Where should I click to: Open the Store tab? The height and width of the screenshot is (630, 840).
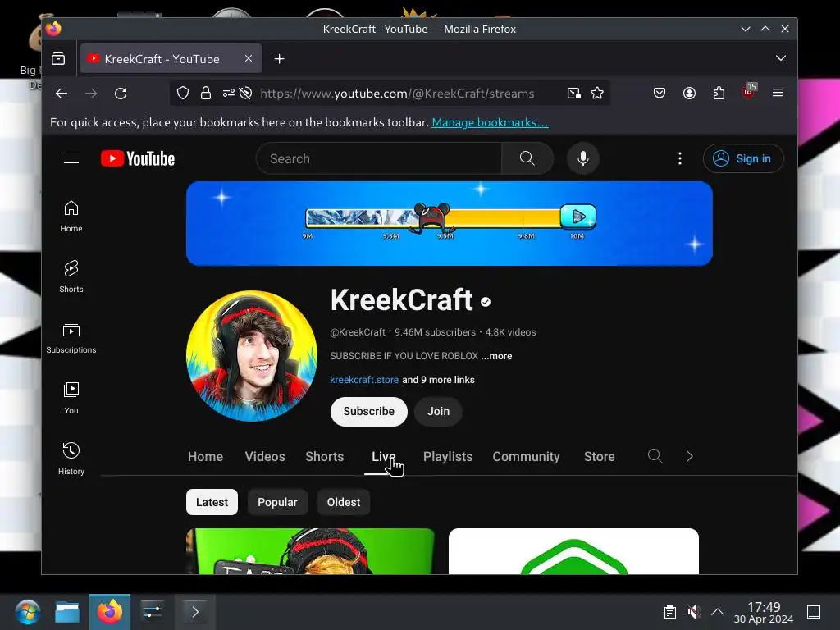tap(599, 456)
